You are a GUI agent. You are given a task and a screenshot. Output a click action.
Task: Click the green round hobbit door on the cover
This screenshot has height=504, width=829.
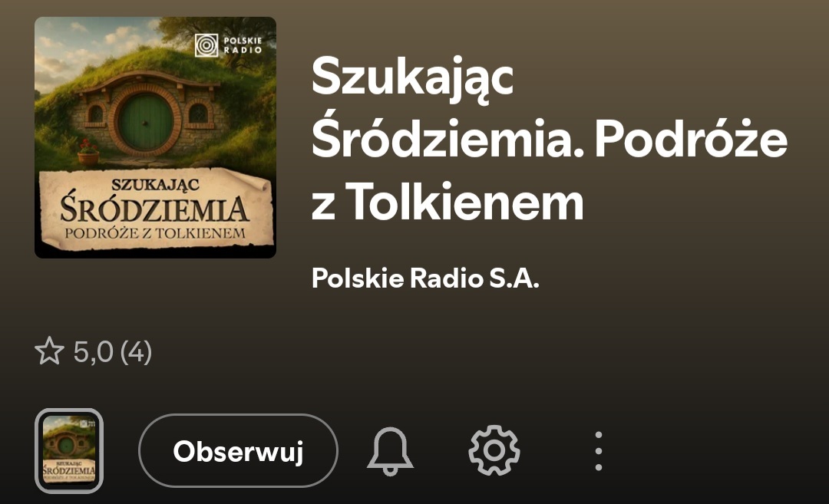coord(146,121)
